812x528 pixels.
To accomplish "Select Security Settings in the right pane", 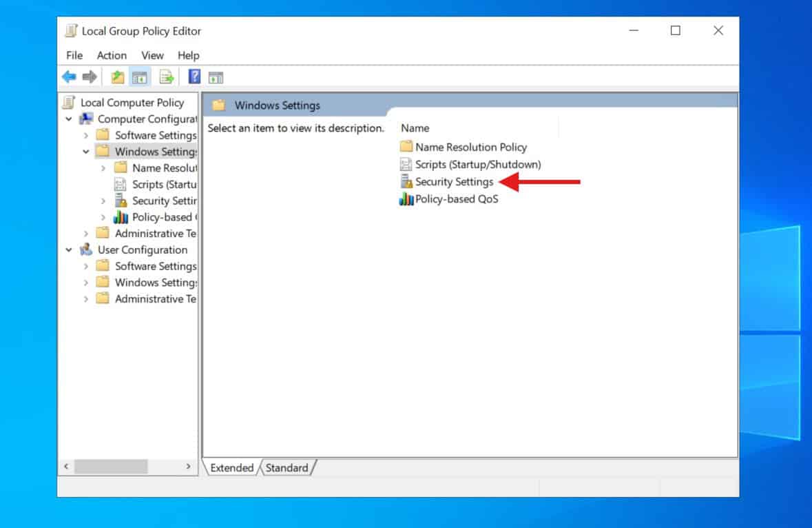I will pos(454,182).
